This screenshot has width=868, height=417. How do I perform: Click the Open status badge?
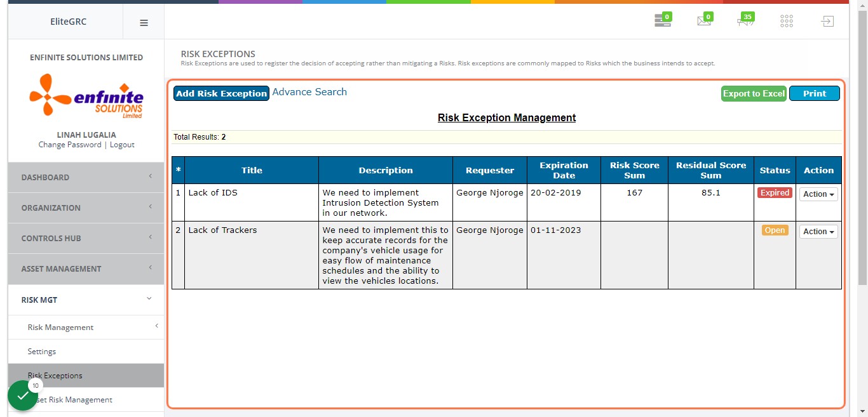pos(775,230)
